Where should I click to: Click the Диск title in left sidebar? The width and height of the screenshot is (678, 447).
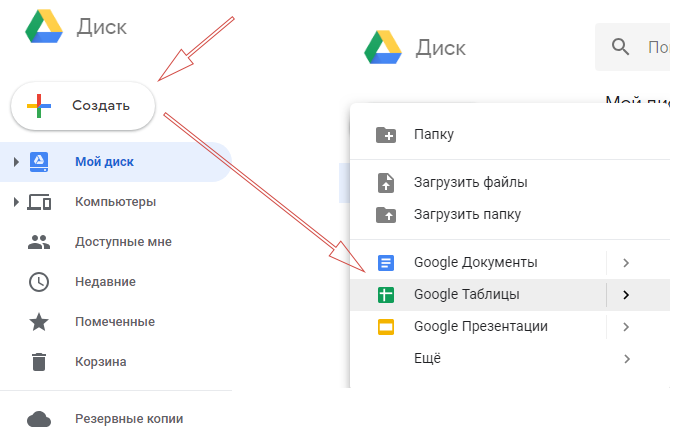click(102, 27)
